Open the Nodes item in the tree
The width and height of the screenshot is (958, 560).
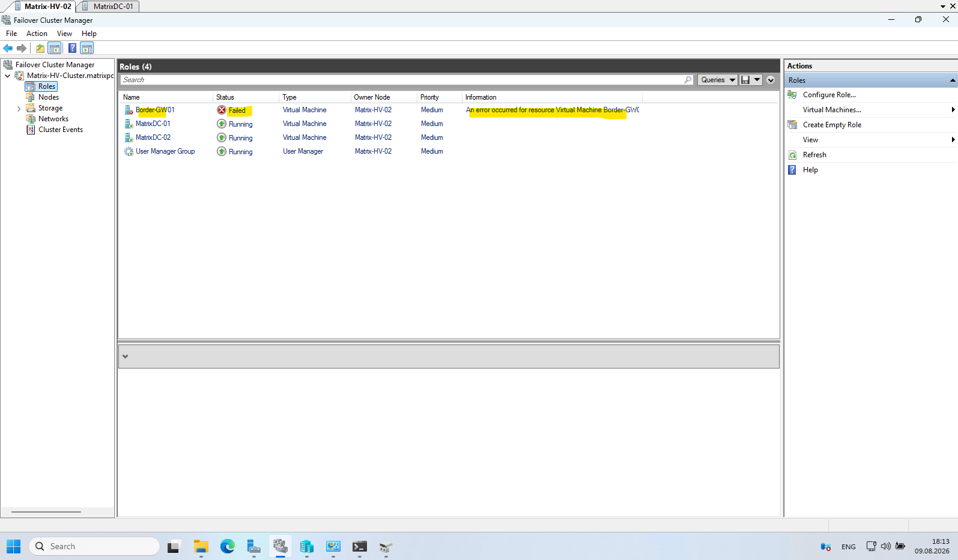pyautogui.click(x=49, y=97)
